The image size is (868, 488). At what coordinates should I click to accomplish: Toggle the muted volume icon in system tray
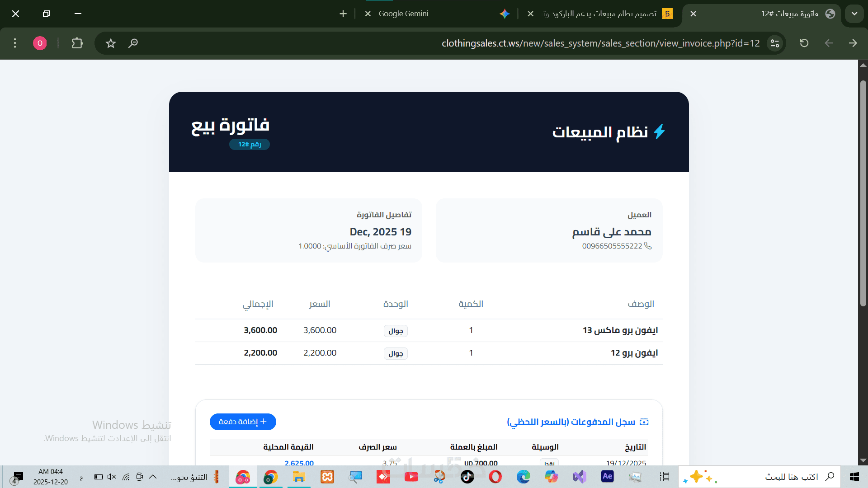click(112, 477)
